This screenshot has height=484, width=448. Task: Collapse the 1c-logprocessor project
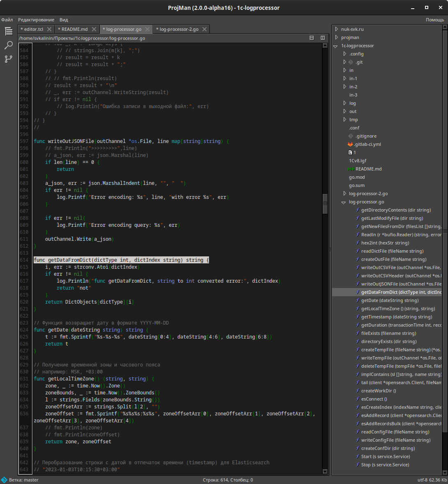pyautogui.click(x=335, y=46)
